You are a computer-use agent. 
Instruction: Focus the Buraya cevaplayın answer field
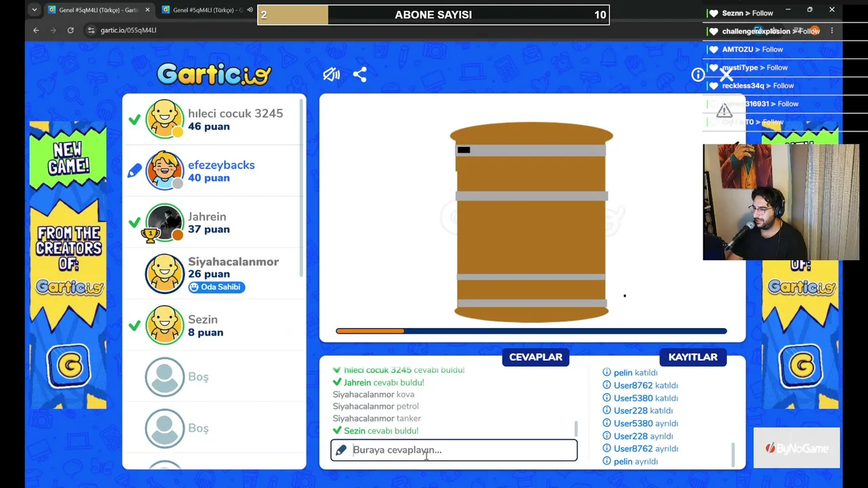point(454,450)
